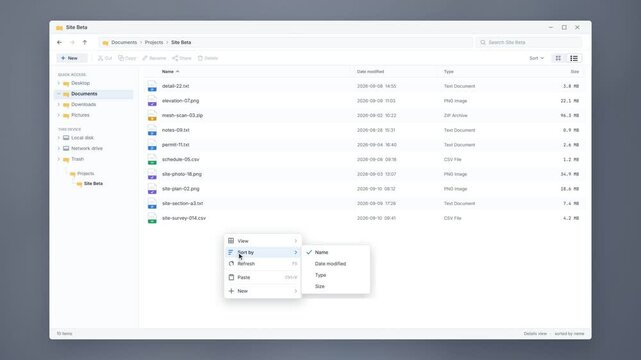Select the site-survey-014.csv file icon
The image size is (641, 360).
pyautogui.click(x=152, y=218)
